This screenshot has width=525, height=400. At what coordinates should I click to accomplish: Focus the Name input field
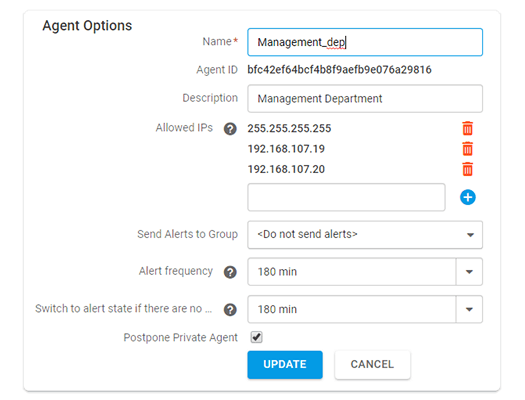365,42
